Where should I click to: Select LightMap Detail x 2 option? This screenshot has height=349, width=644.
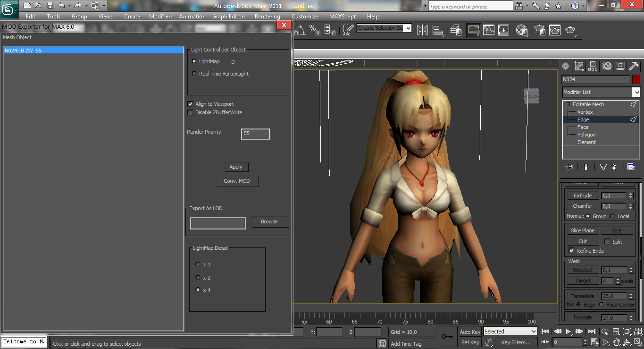[198, 278]
